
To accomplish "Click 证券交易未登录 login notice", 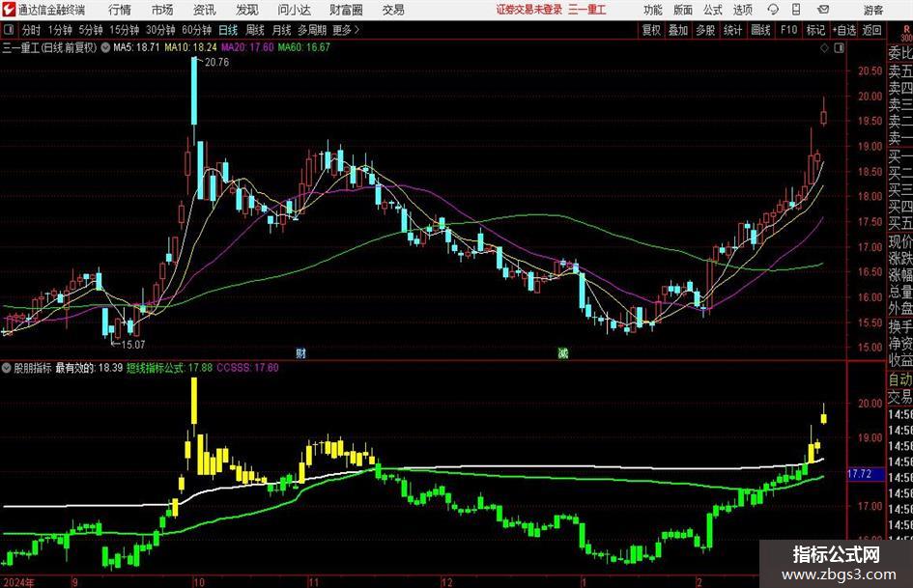I will pos(529,10).
